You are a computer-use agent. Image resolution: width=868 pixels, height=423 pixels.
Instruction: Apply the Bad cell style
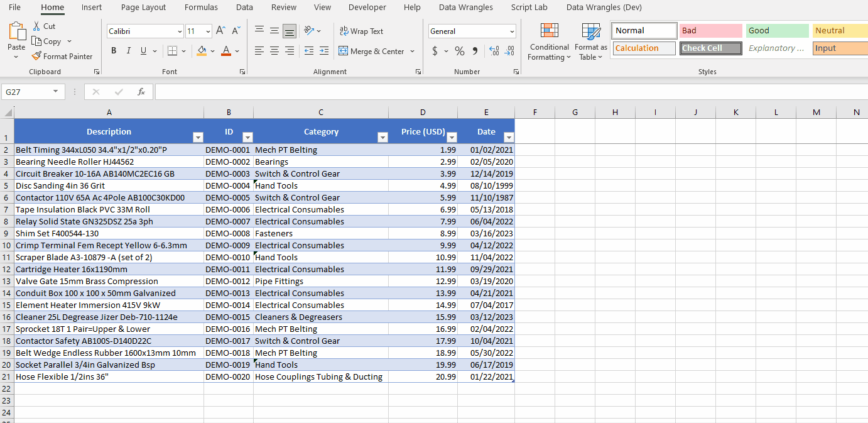[710, 31]
